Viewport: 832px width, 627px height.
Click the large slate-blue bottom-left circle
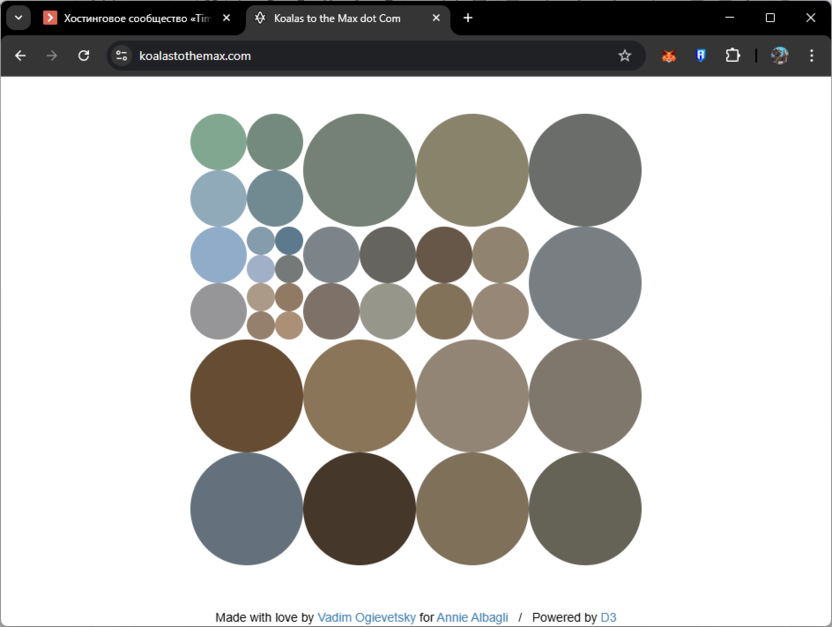246,509
